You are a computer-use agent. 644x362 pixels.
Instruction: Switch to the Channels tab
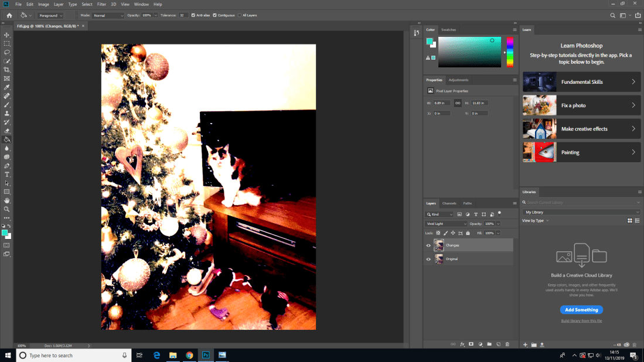pyautogui.click(x=449, y=203)
